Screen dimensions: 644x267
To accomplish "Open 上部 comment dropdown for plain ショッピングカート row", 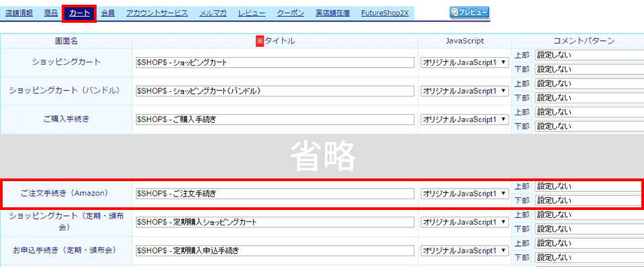I will tap(589, 55).
